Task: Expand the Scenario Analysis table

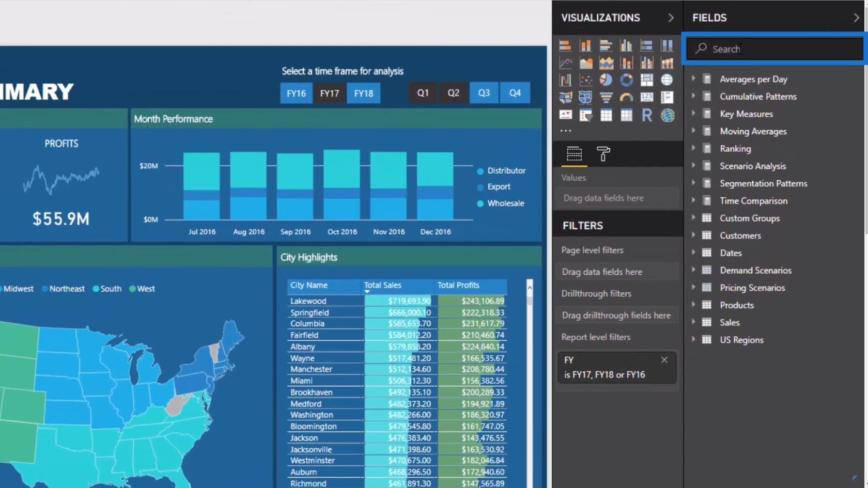Action: (694, 166)
